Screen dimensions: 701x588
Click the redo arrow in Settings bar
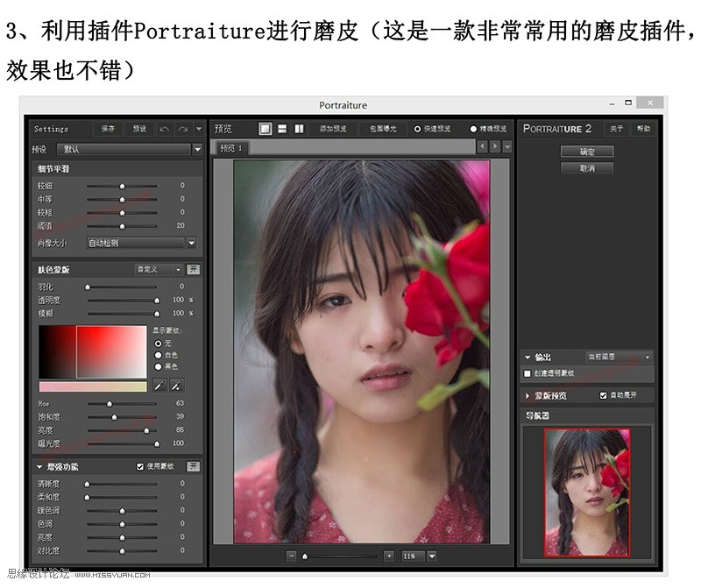click(x=183, y=129)
